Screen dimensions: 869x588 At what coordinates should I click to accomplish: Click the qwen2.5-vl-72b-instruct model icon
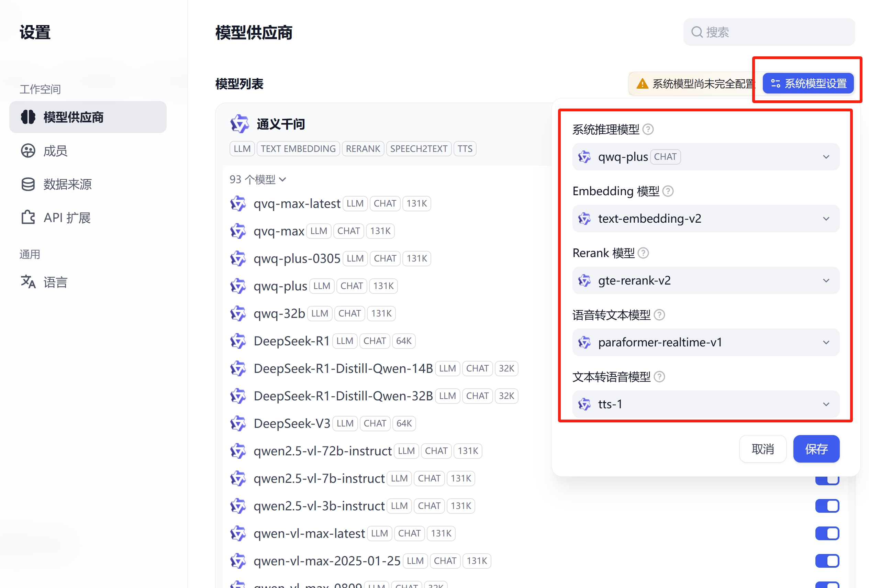click(x=238, y=451)
